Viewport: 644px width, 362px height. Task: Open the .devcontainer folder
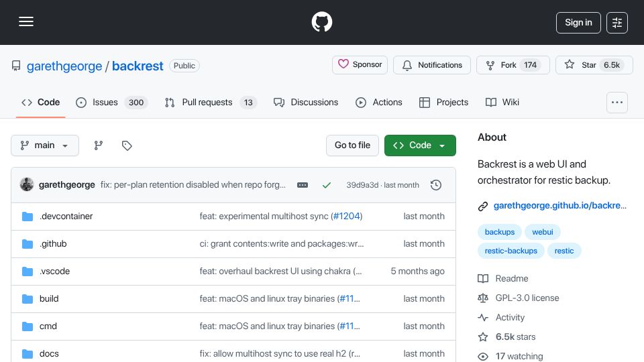tap(66, 217)
